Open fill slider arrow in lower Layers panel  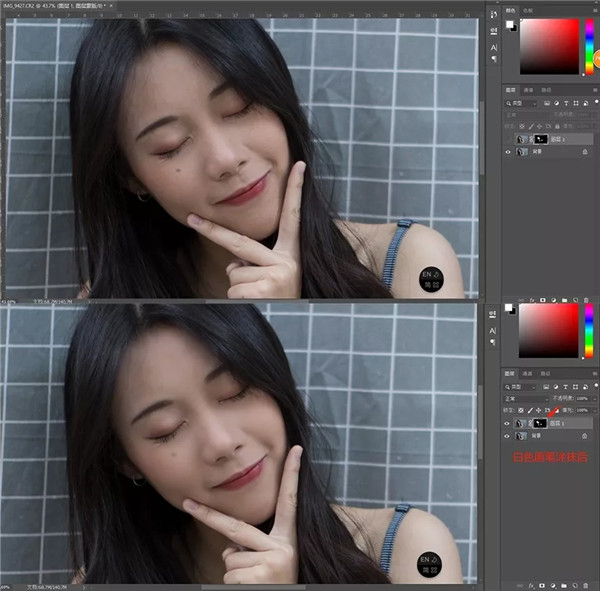pos(594,410)
